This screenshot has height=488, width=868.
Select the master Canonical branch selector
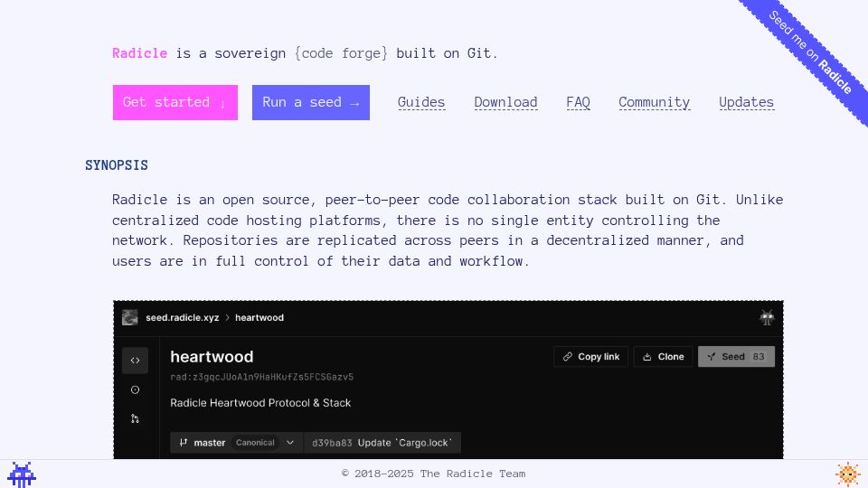(x=236, y=443)
